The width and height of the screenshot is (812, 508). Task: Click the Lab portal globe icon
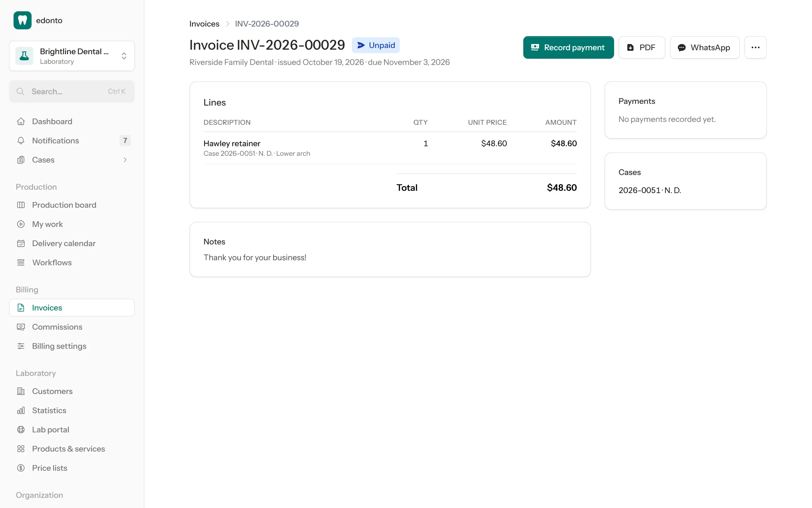(21, 429)
